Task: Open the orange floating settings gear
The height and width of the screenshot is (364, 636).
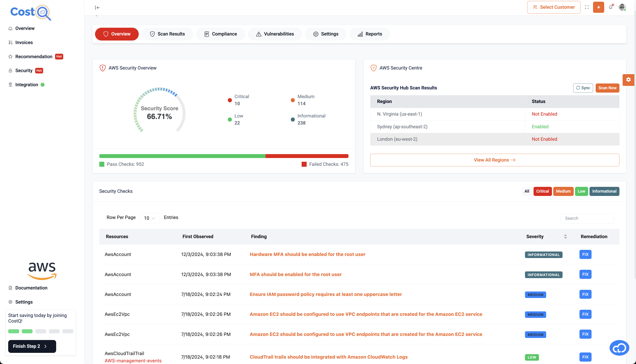Action: [629, 80]
